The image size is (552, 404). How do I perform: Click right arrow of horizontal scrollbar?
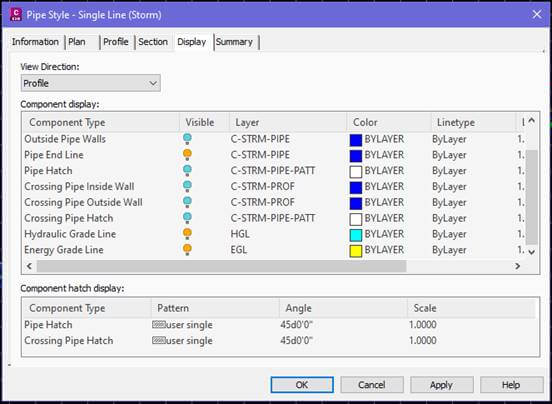pyautogui.click(x=517, y=266)
